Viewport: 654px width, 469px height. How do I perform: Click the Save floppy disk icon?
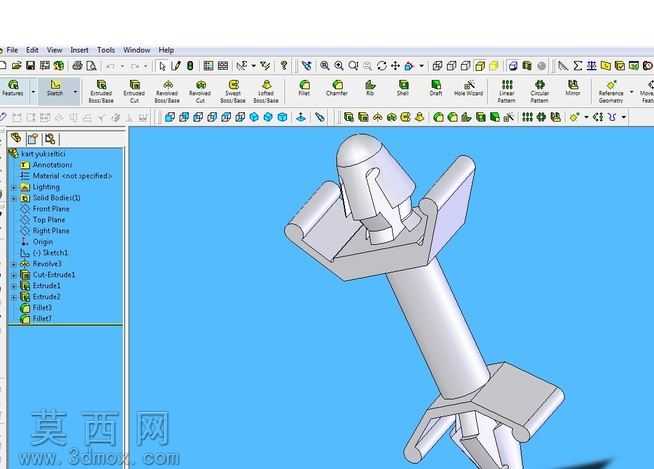pos(30,66)
